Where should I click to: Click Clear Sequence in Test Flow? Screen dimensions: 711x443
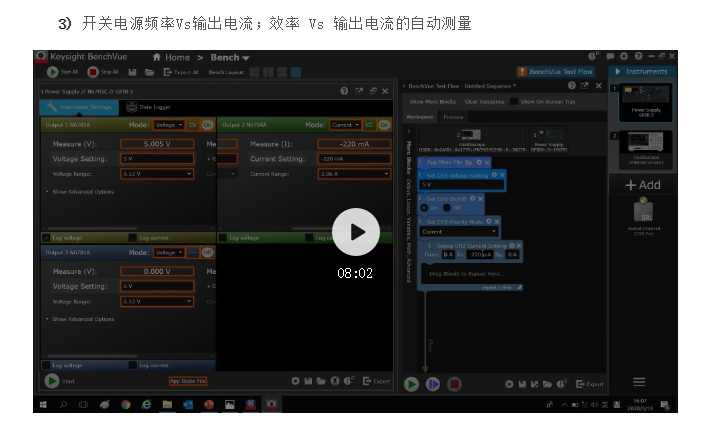[x=484, y=102]
